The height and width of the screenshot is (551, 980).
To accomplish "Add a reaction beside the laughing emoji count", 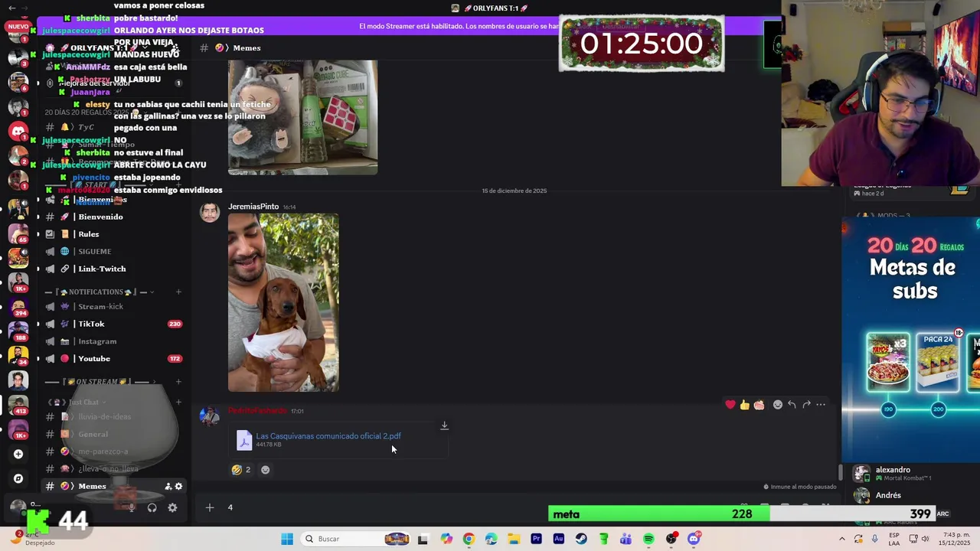I will coord(266,470).
